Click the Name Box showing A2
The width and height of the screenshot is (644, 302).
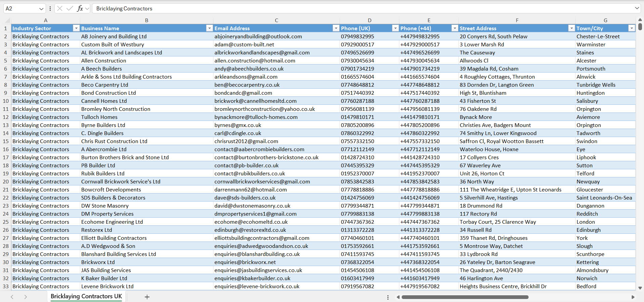pyautogui.click(x=21, y=8)
